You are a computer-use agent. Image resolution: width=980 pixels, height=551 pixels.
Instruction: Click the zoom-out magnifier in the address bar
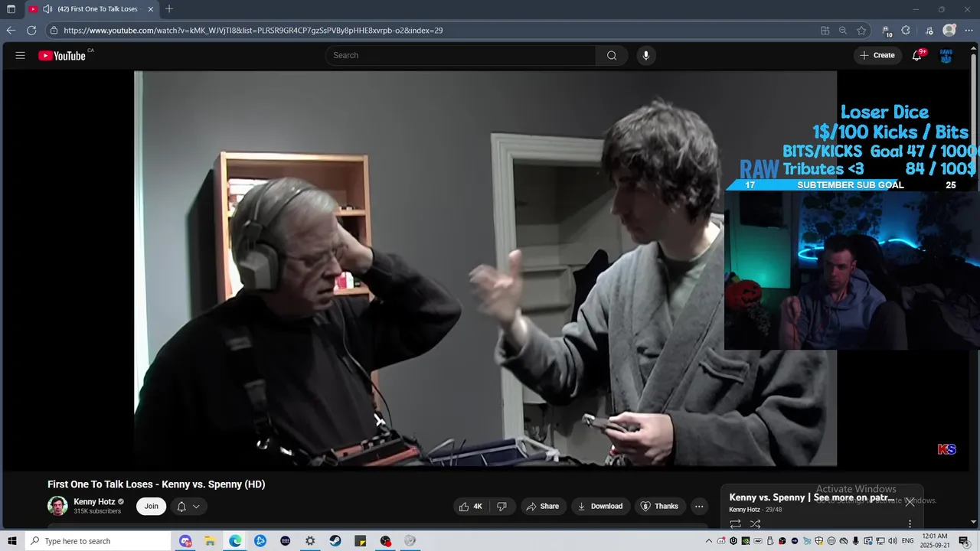click(x=843, y=31)
